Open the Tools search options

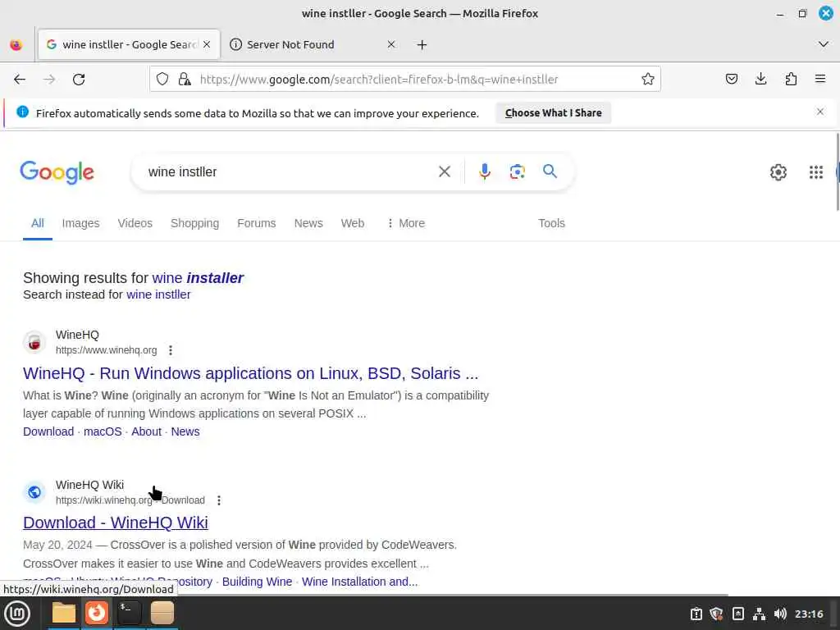pyautogui.click(x=551, y=223)
